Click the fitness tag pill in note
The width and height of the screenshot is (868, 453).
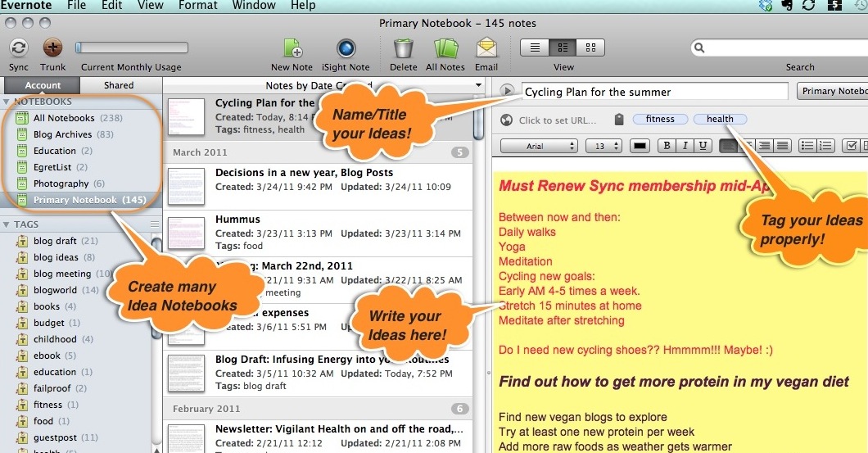click(x=660, y=119)
